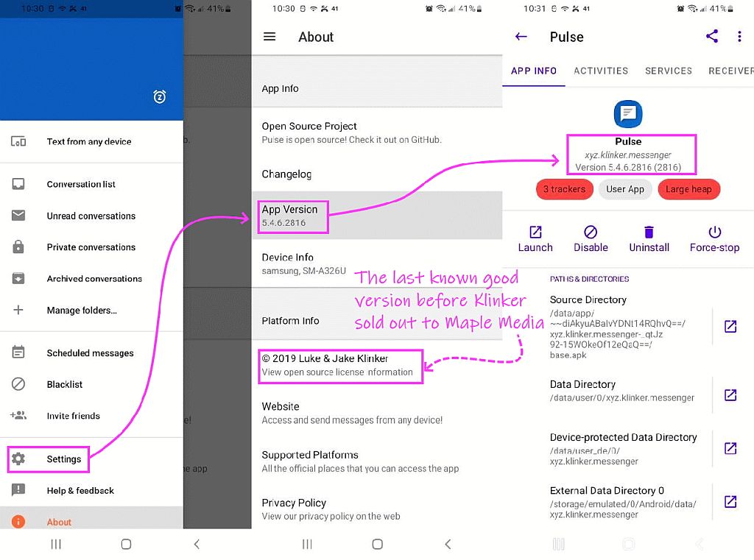Open the Blacklist entry

pos(91,385)
